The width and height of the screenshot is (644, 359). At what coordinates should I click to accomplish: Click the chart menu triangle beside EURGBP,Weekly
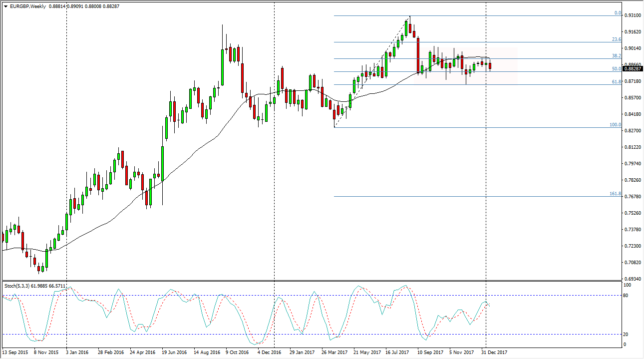(5, 6)
